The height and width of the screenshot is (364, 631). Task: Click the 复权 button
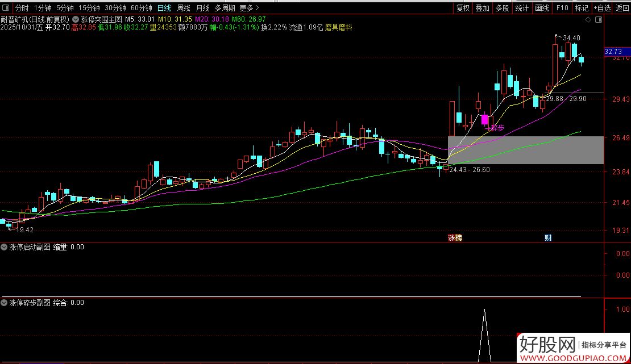[x=463, y=8]
